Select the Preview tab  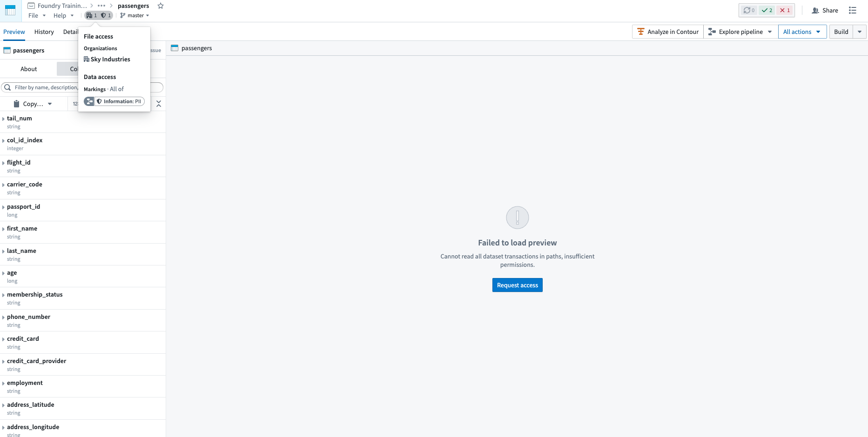click(14, 32)
